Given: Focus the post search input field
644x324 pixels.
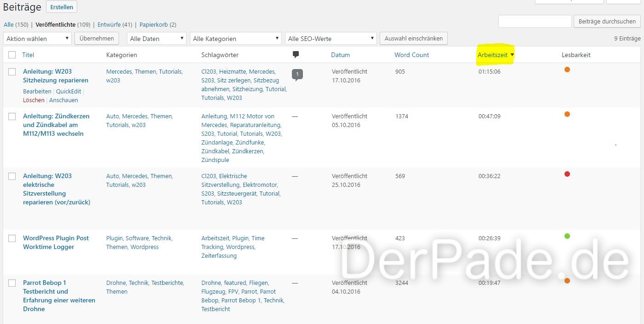Looking at the screenshot, I should tap(535, 21).
